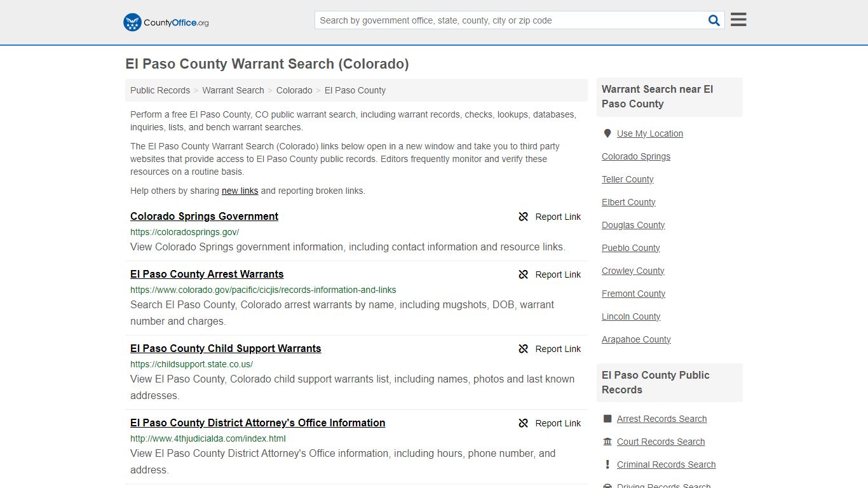
Task: Open Pueblo County warrant search
Action: click(631, 248)
